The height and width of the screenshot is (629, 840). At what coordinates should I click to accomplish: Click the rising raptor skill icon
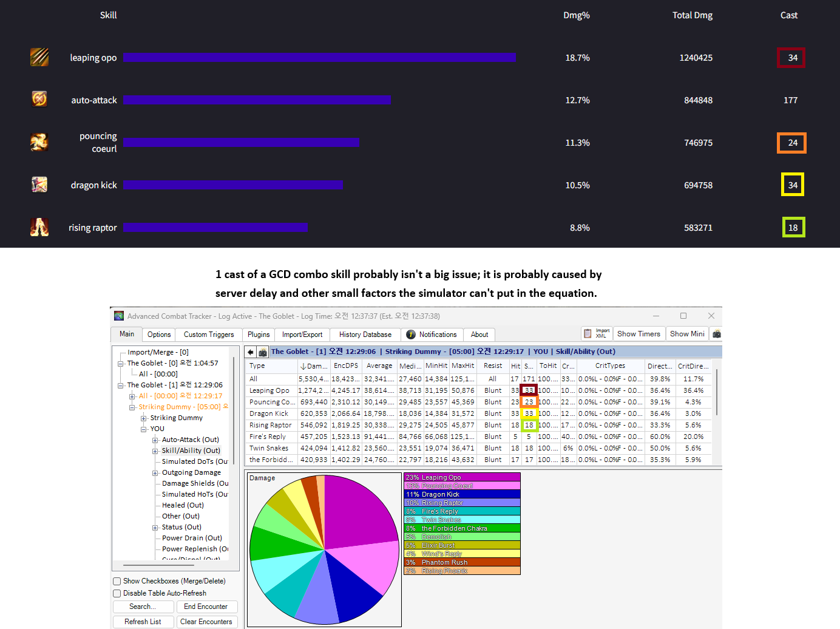(39, 227)
